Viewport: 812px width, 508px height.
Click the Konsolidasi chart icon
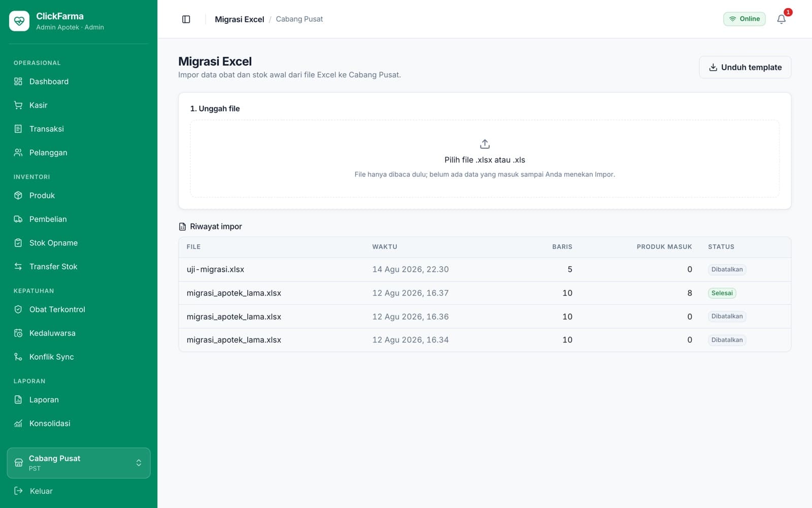point(18,423)
